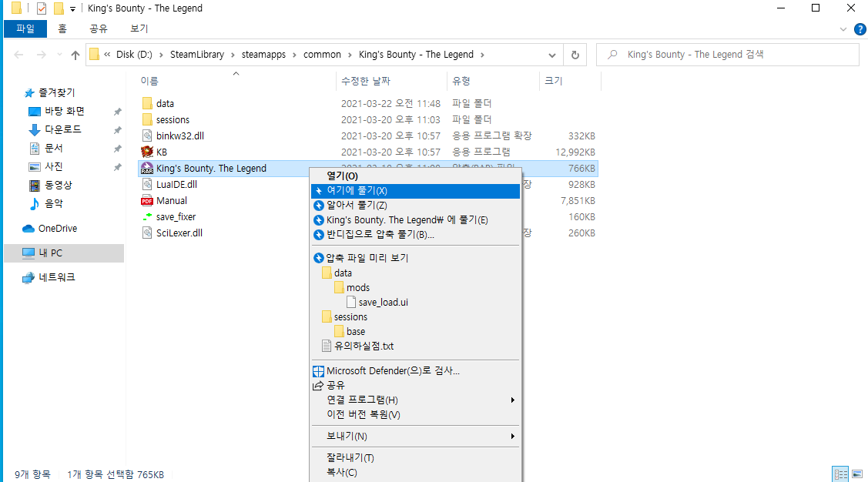Screen dimensions: 868x482
Task: Select binkw32.dll file icon
Action: tap(146, 136)
